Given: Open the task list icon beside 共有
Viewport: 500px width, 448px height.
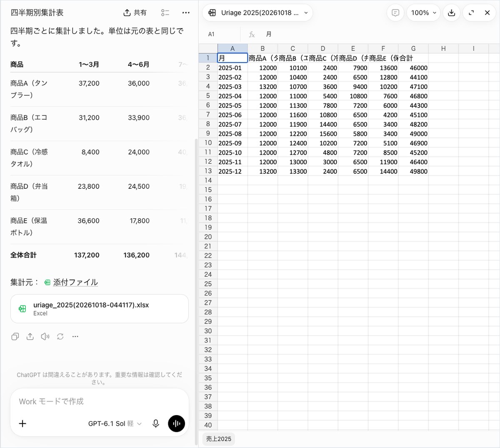Looking at the screenshot, I should pyautogui.click(x=165, y=13).
